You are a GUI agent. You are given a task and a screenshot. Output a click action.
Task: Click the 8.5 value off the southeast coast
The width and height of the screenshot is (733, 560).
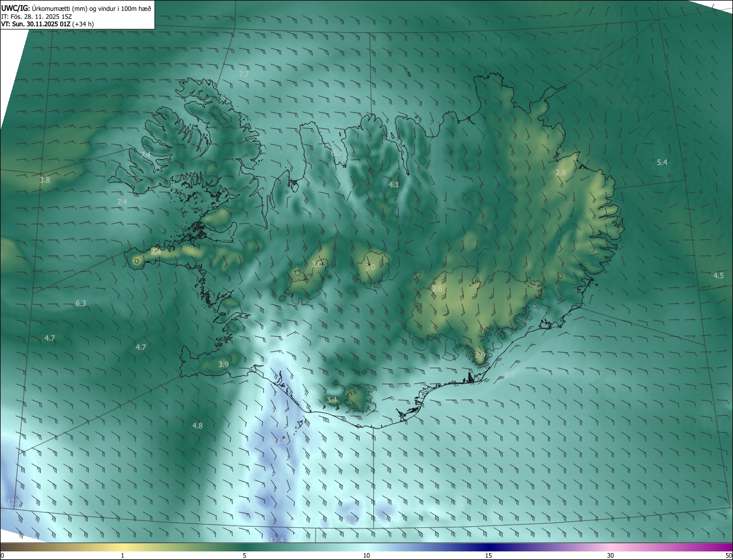pyautogui.click(x=510, y=374)
